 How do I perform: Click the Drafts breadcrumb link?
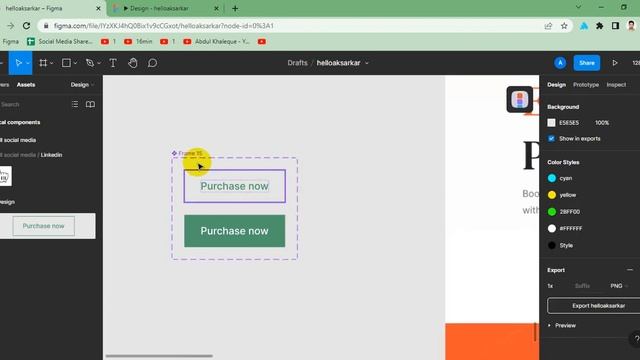(297, 63)
